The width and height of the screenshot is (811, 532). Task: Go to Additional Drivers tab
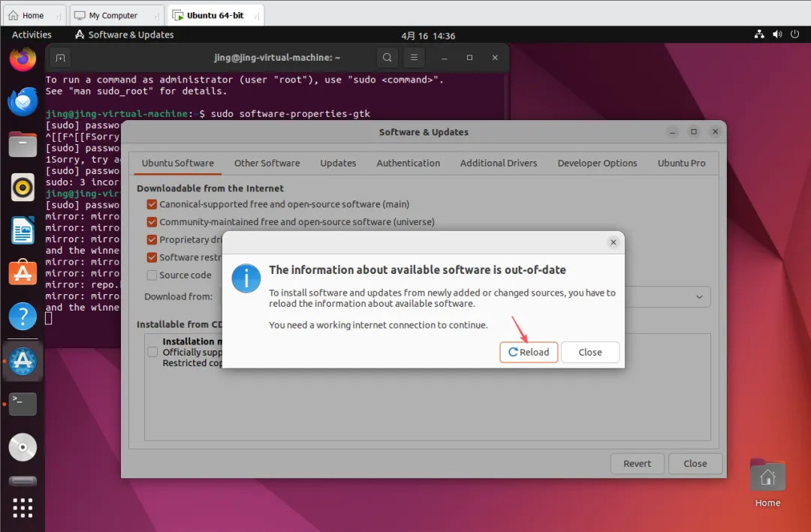coord(499,163)
